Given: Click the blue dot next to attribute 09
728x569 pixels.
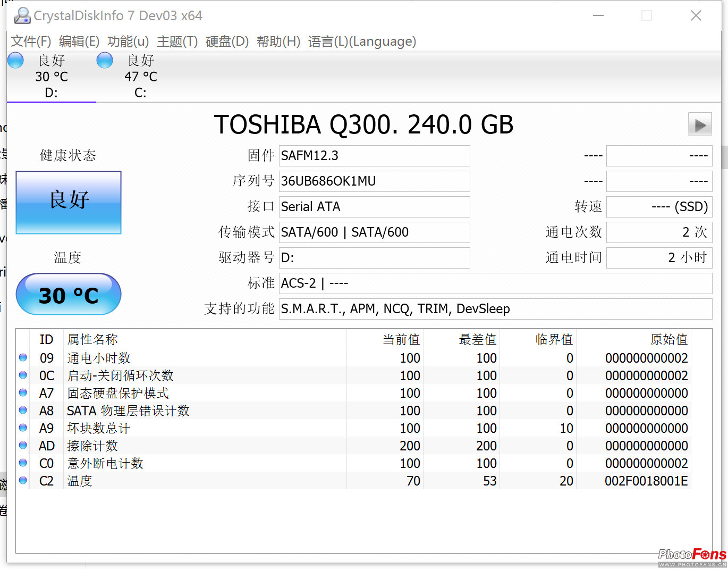Looking at the screenshot, I should 22,357.
